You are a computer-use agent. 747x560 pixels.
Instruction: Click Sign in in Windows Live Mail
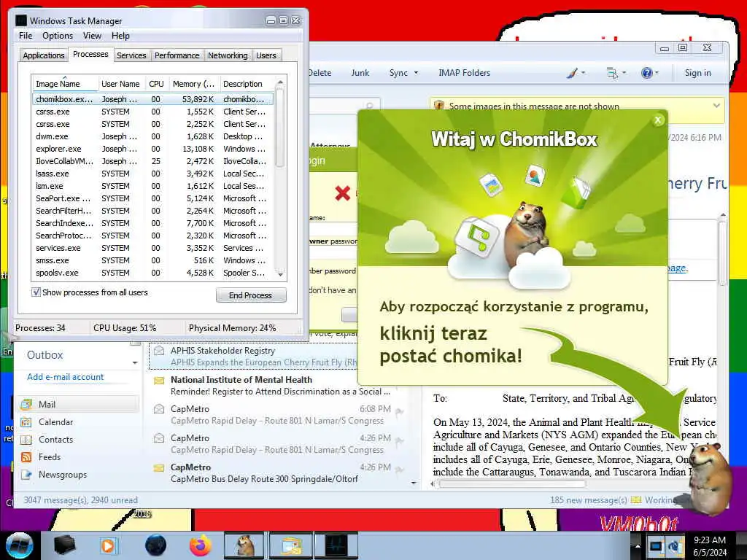click(697, 73)
